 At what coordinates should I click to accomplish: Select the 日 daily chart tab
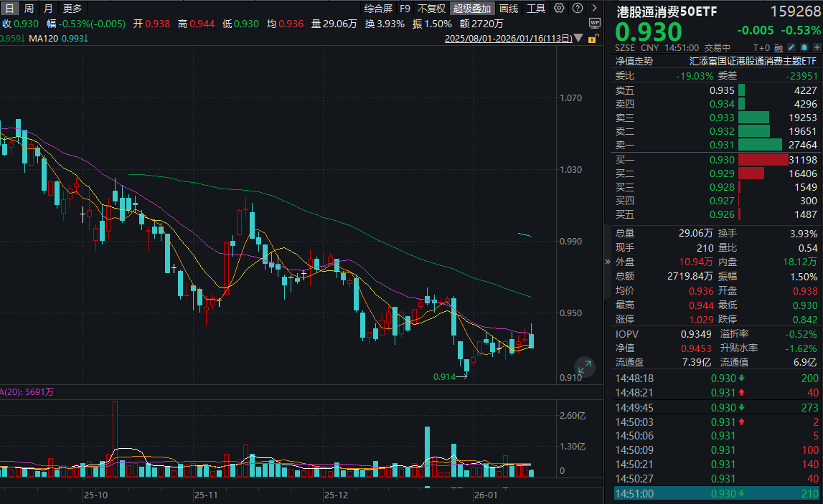click(9, 9)
